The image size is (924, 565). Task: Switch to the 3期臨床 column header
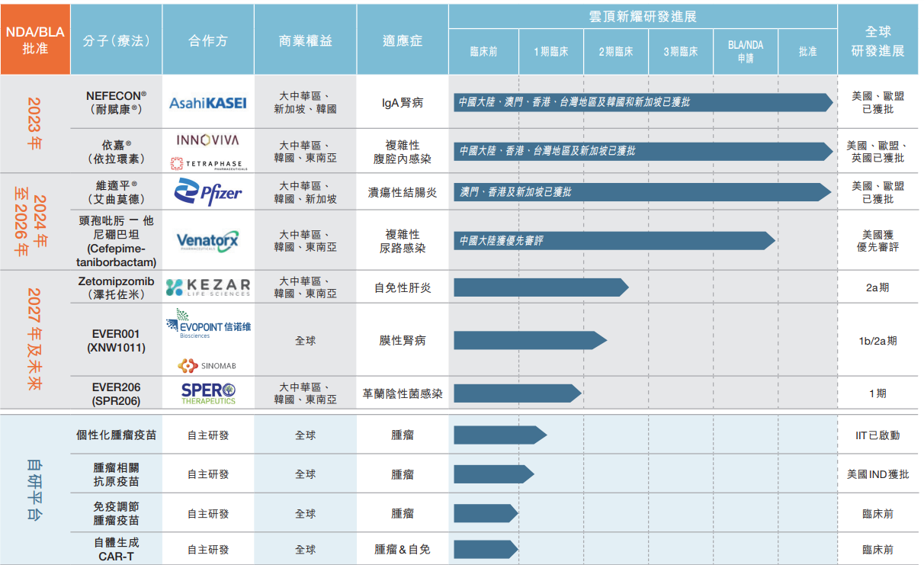(x=682, y=52)
